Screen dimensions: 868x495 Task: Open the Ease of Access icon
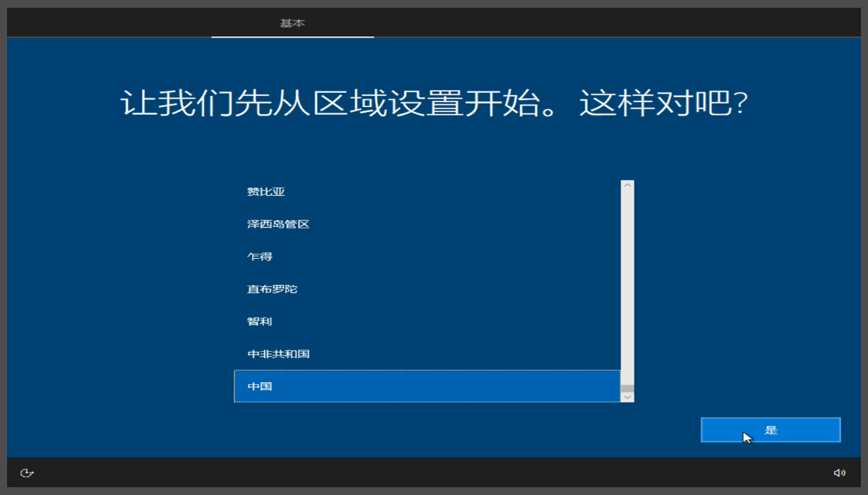point(27,473)
